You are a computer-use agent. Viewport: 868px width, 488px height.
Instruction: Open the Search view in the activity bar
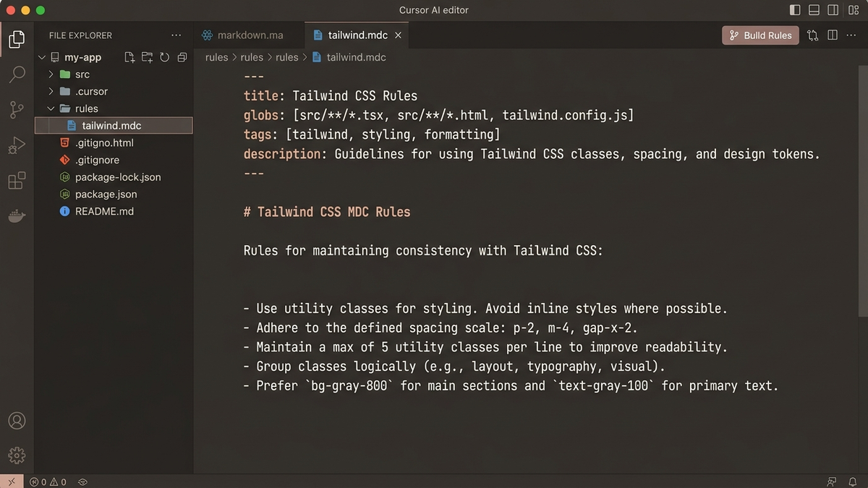point(17,74)
